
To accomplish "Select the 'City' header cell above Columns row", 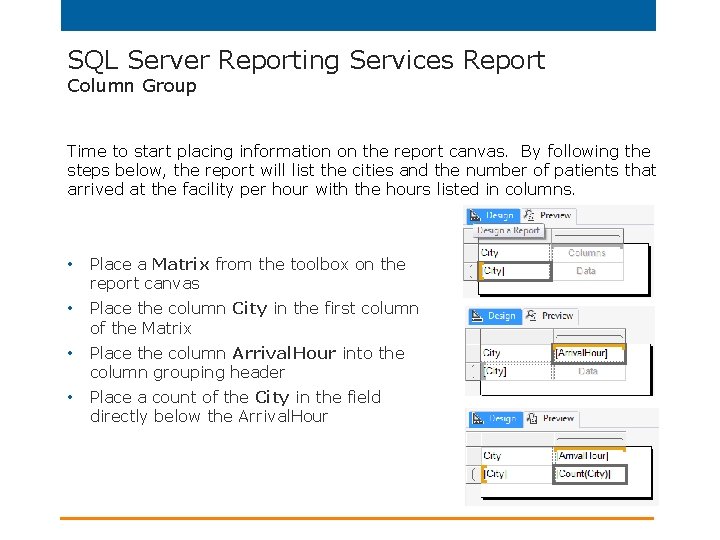I will coord(514,253).
